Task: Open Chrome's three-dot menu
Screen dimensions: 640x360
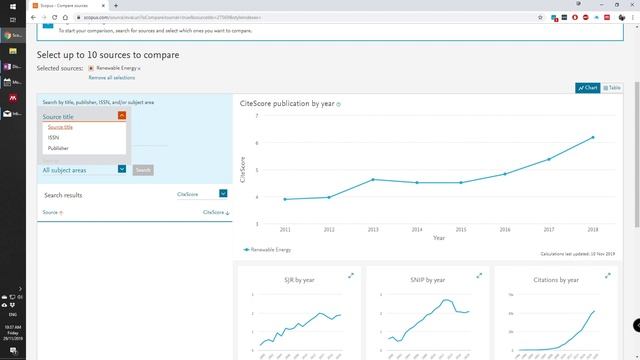Action: [633, 18]
